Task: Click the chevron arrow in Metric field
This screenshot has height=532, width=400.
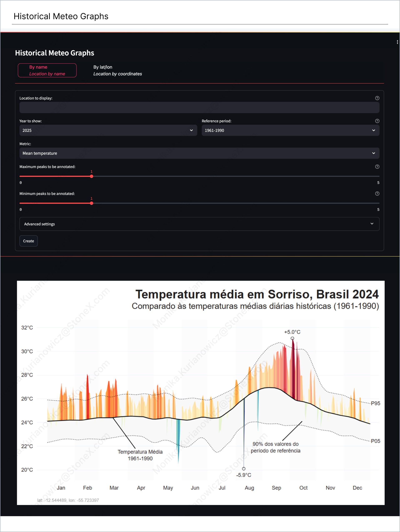Action: point(373,153)
